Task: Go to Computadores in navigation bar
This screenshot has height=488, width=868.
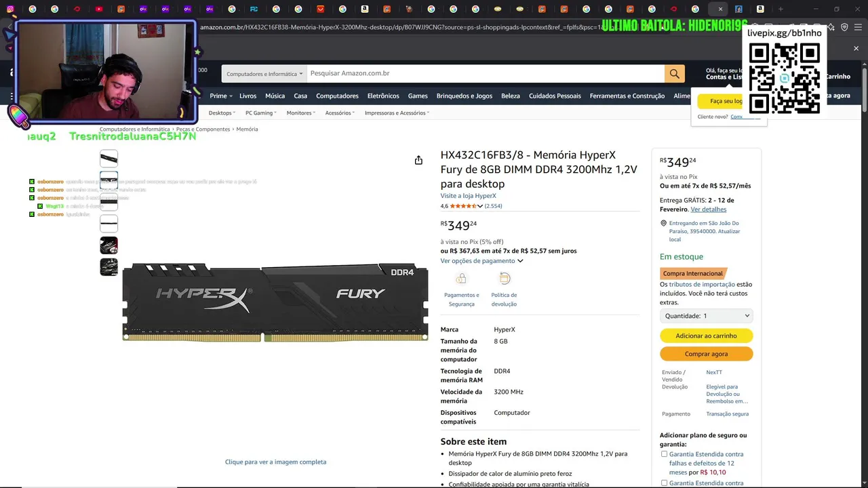Action: (337, 96)
